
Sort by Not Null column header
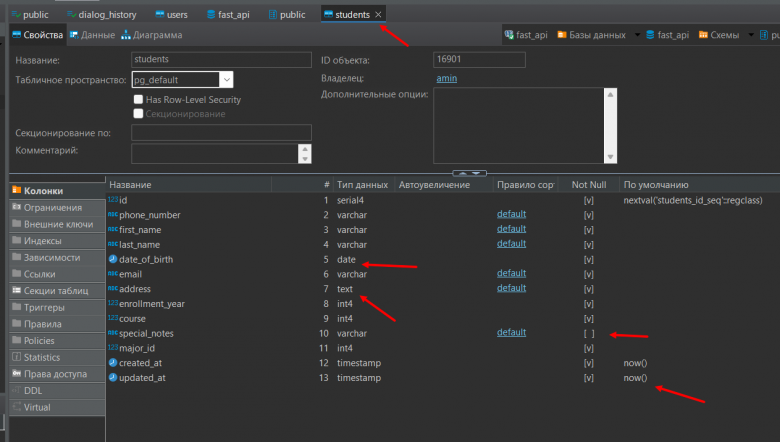tap(589, 185)
